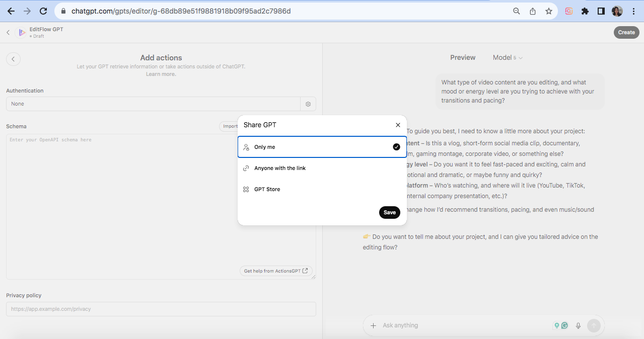The width and height of the screenshot is (644, 339).
Task: Click the EditFlow GPT logo icon
Action: point(22,33)
